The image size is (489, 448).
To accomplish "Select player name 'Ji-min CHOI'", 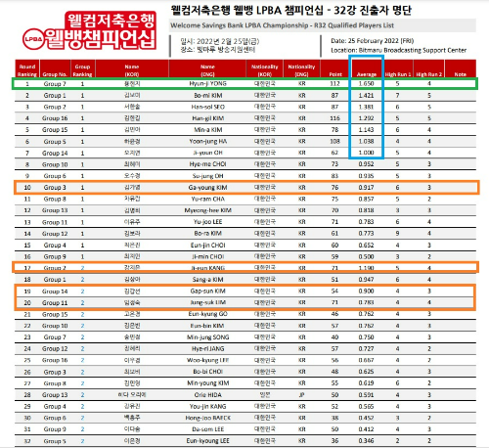I will (207, 256).
